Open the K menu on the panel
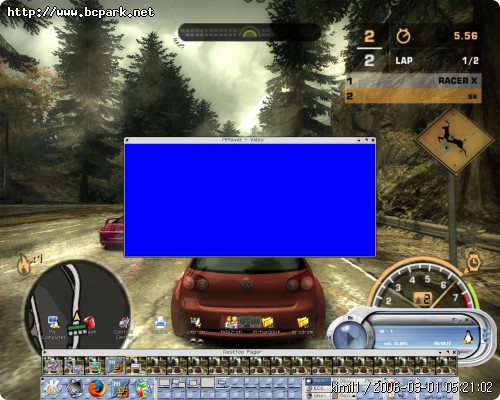 pos(53,388)
